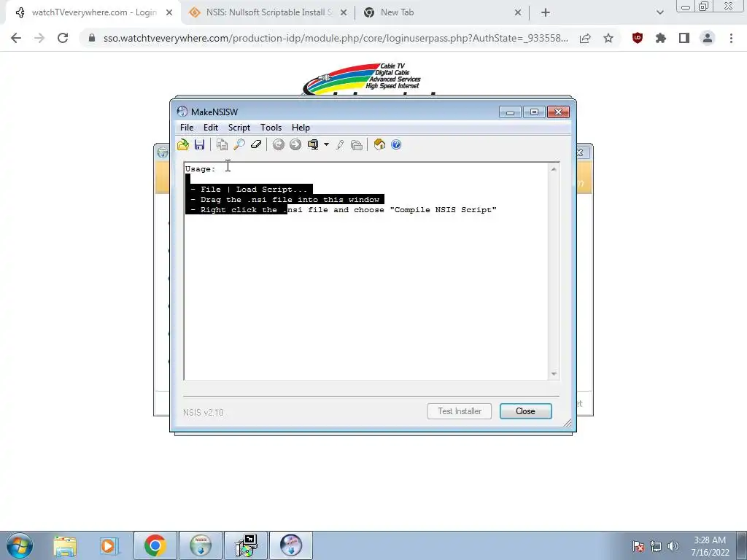This screenshot has width=747, height=560.
Task: Click the log scrollbar up arrow
Action: tap(554, 169)
